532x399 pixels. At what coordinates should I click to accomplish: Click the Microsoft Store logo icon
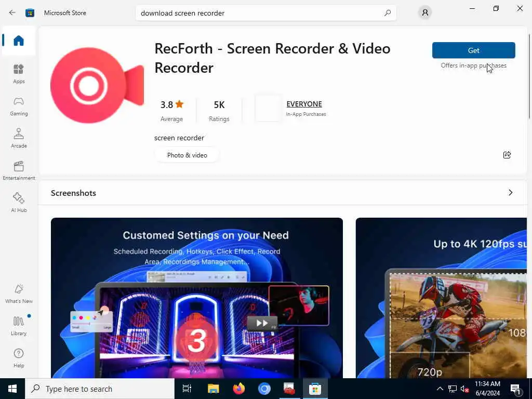(30, 13)
